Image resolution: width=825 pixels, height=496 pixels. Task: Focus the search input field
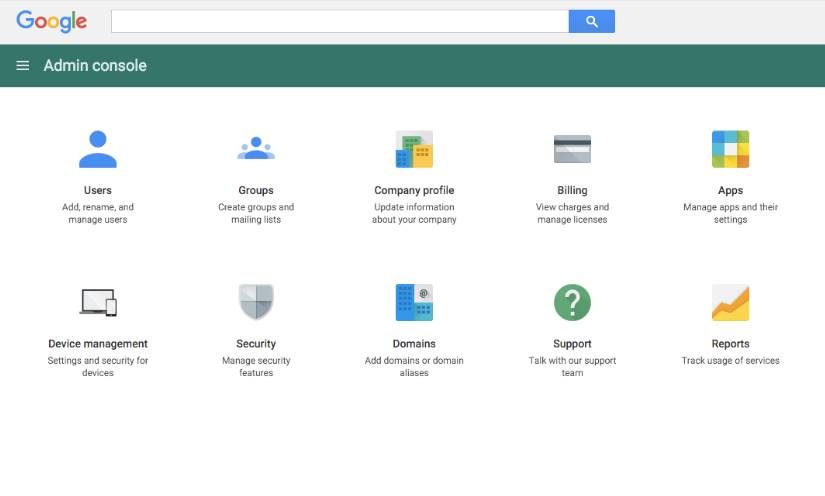pyautogui.click(x=340, y=22)
